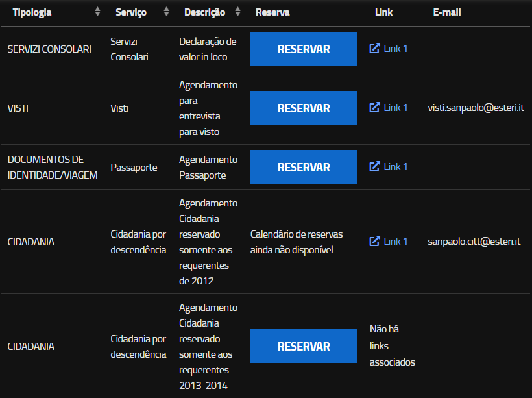Click the visti.sanpaolo@esteri.it email address
Viewport: 532px width, 398px height.
coord(476,108)
